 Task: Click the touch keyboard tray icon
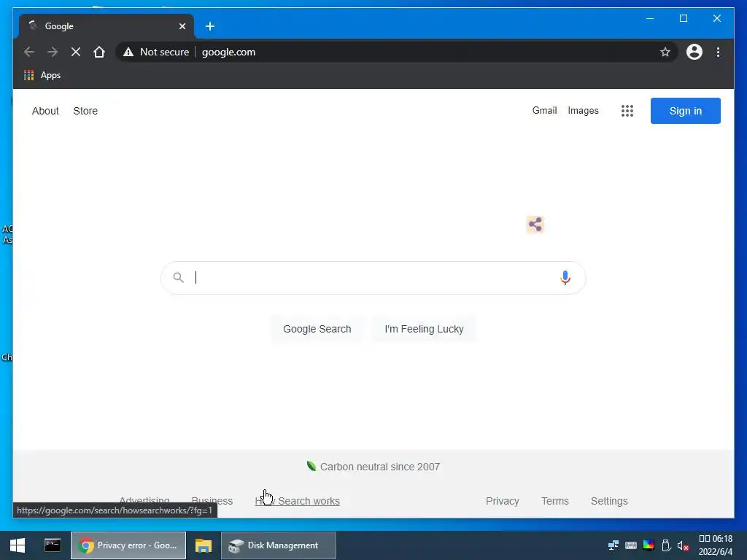[631, 545]
